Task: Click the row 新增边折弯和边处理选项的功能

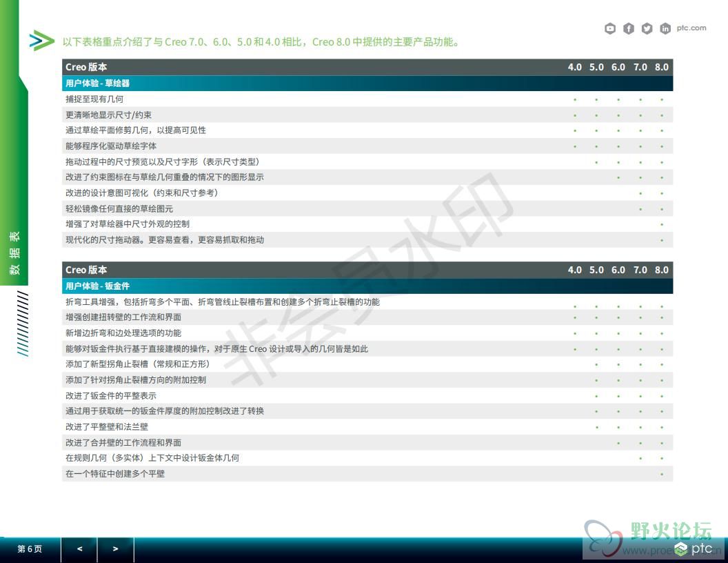Action: [x=367, y=333]
